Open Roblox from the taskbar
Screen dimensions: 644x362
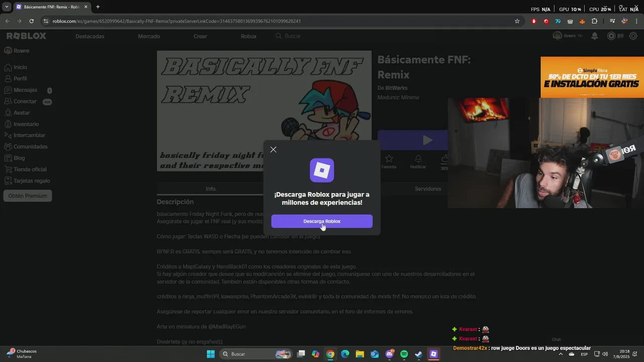(433, 354)
